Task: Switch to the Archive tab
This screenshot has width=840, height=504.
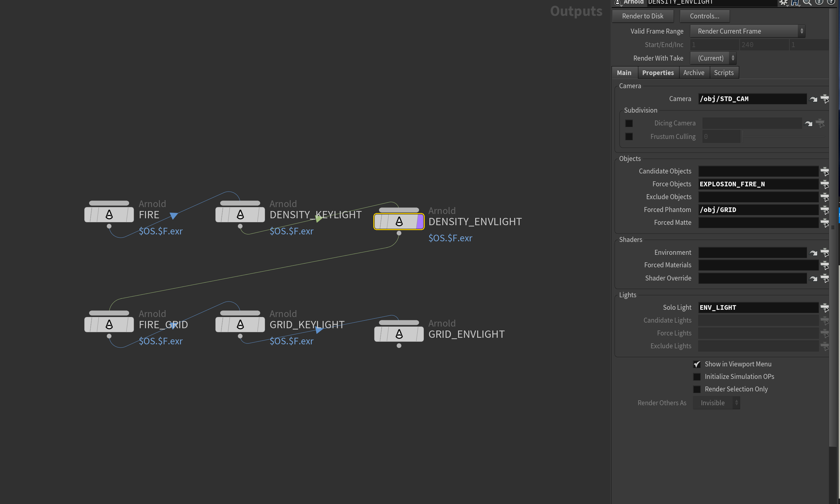Action: (x=693, y=73)
